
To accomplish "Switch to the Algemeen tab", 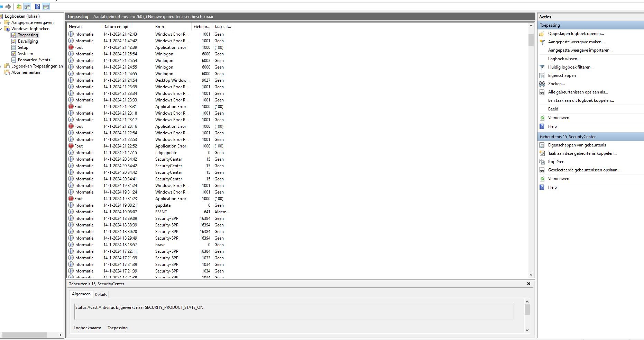I will tap(81, 294).
